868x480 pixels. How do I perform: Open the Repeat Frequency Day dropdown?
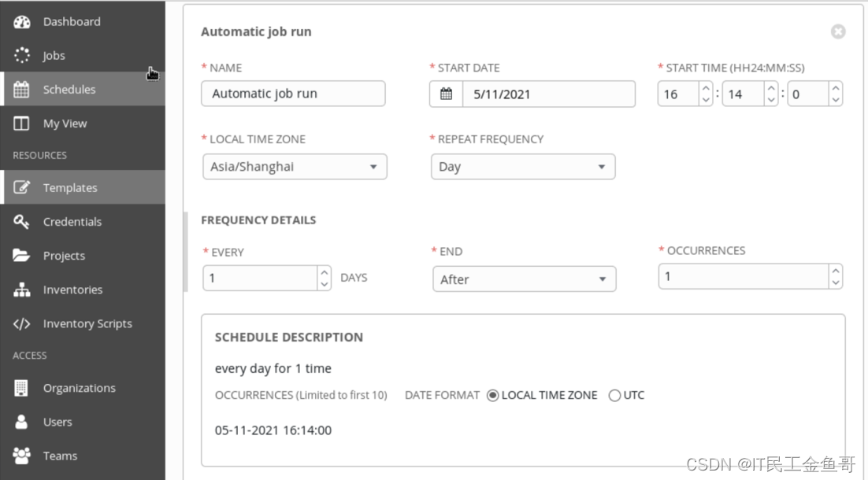(x=523, y=167)
